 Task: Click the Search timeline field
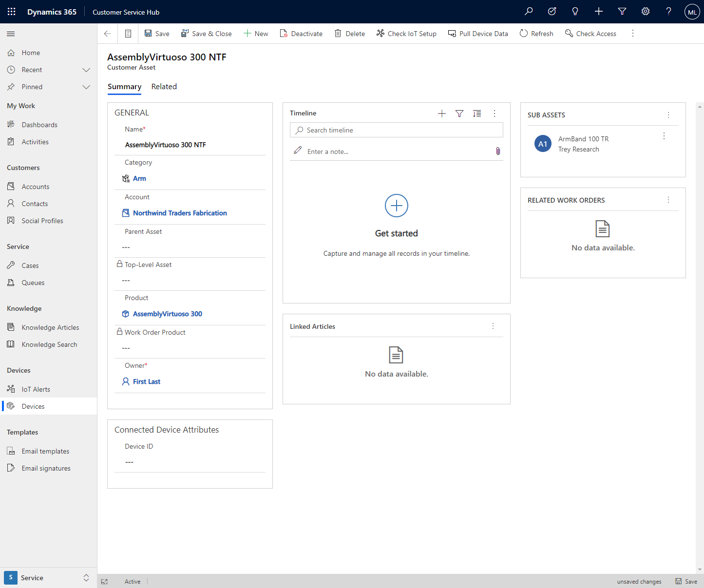pyautogui.click(x=397, y=130)
